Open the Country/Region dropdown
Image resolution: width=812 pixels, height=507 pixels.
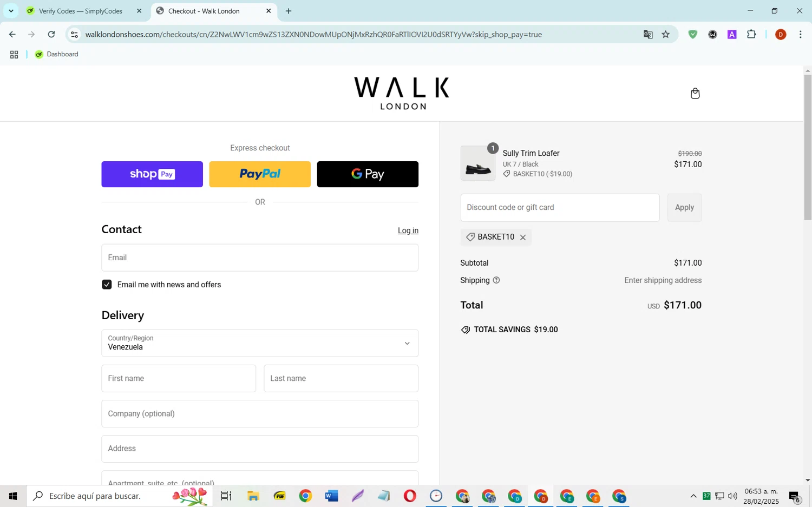(260, 343)
